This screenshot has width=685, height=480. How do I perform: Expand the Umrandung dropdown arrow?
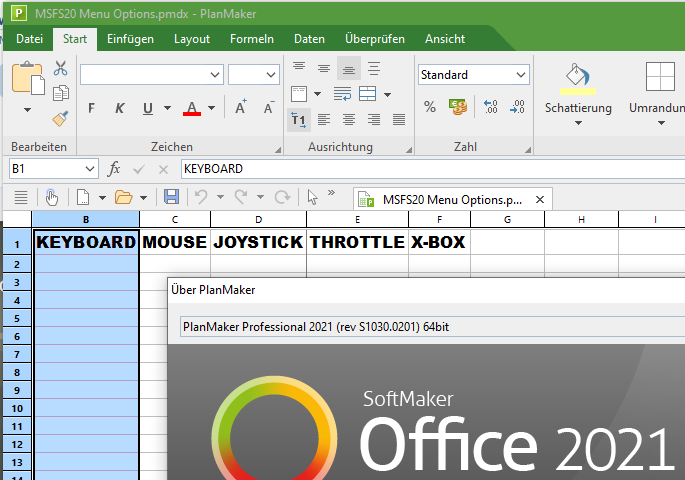661,123
